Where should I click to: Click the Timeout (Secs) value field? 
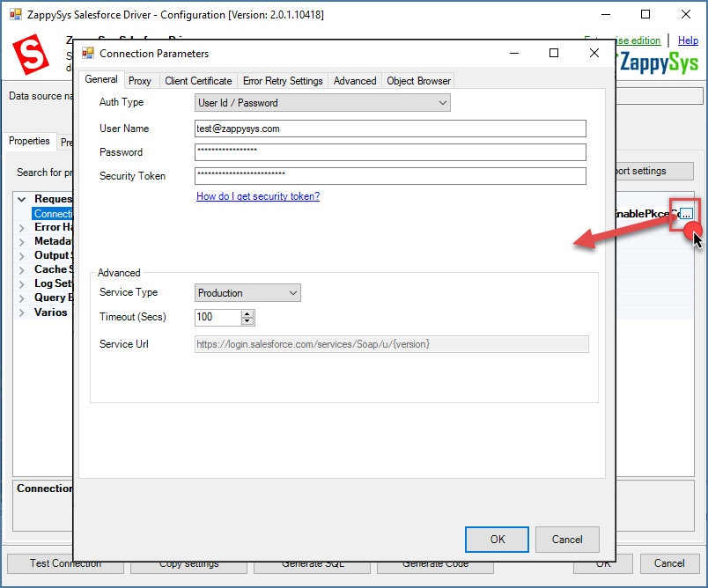pyautogui.click(x=218, y=317)
